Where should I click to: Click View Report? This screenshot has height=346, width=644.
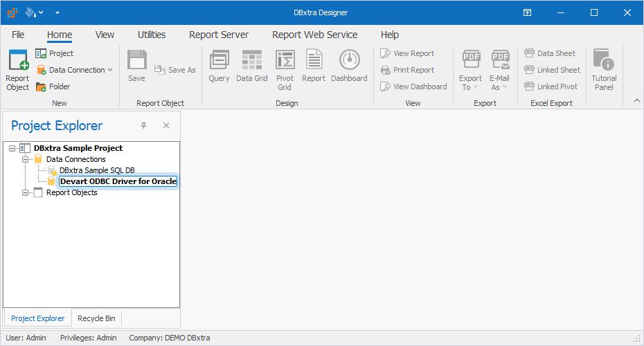coord(407,53)
